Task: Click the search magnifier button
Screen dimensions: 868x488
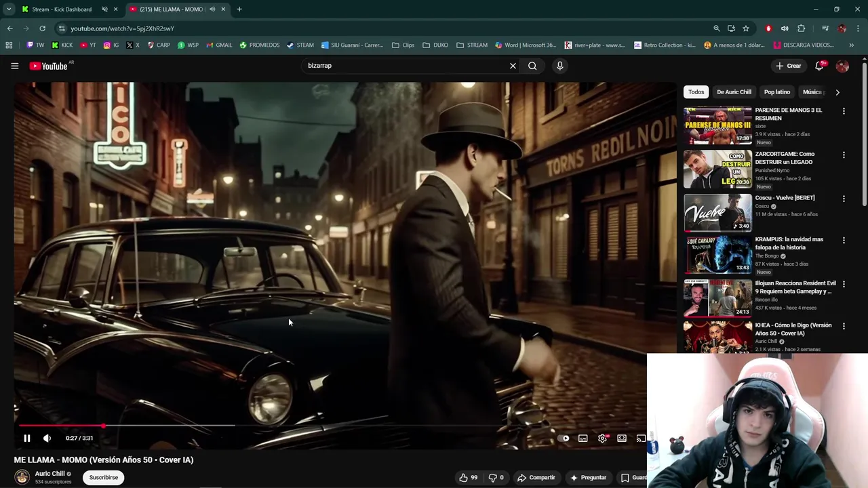Action: click(x=532, y=66)
